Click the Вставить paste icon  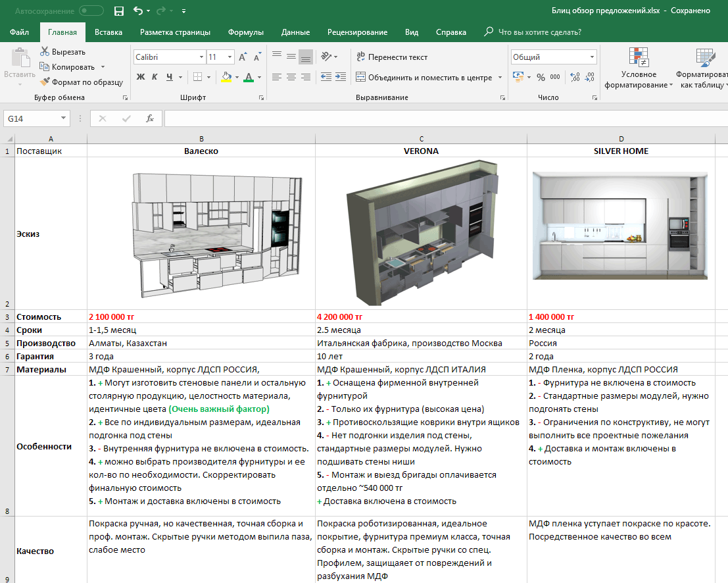pos(20,58)
